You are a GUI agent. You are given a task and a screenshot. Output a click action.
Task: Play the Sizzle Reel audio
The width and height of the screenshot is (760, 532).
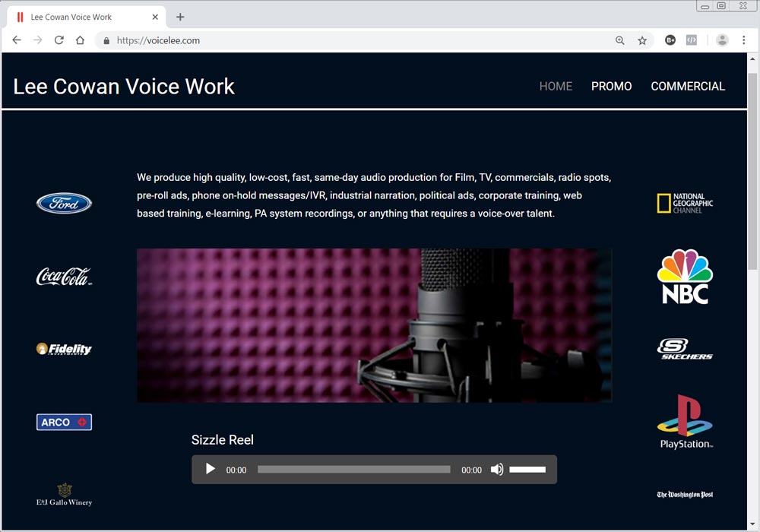(211, 469)
